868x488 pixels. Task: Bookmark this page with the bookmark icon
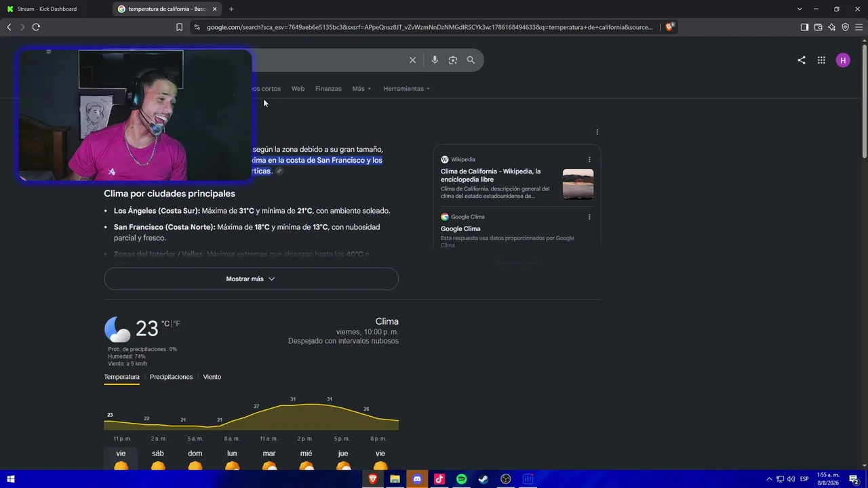(x=179, y=27)
